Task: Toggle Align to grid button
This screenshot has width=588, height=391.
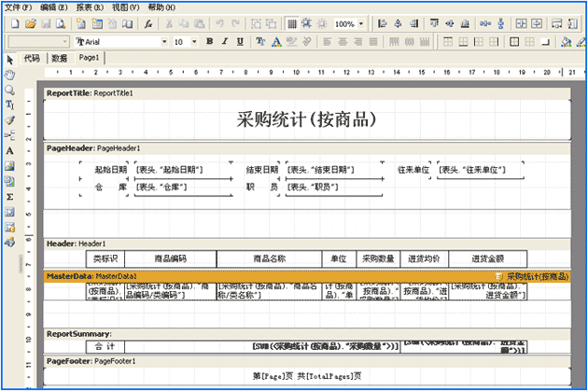Action: tap(307, 23)
